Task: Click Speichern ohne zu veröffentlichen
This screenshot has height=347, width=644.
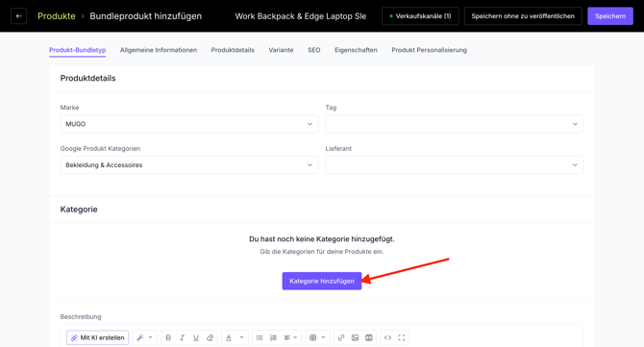Action: [523, 16]
